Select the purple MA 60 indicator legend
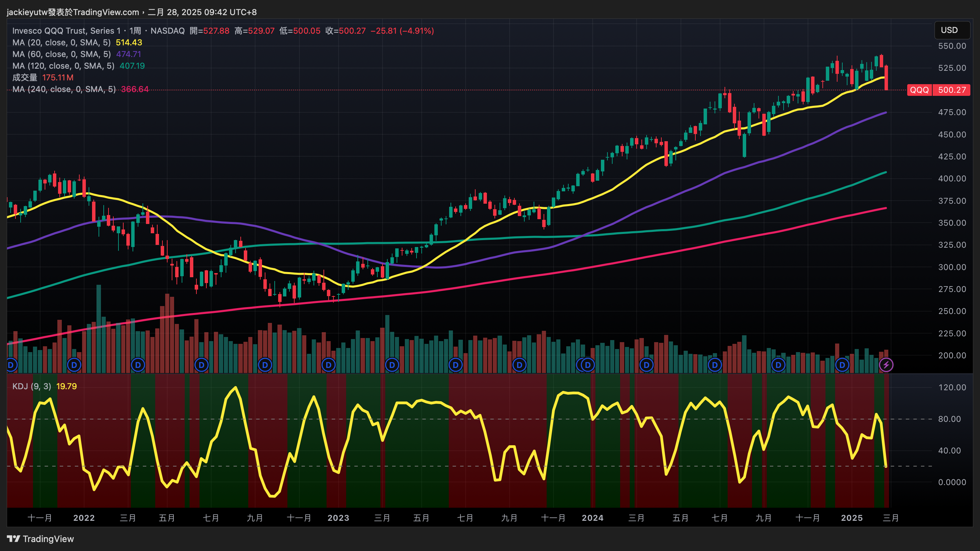Screen dimensions: 980x551 click(61, 54)
